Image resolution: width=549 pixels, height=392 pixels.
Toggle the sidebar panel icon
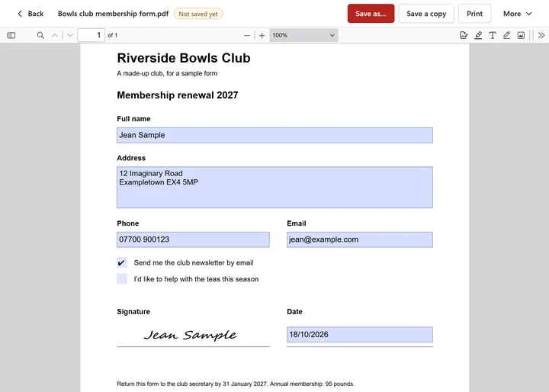click(x=11, y=35)
